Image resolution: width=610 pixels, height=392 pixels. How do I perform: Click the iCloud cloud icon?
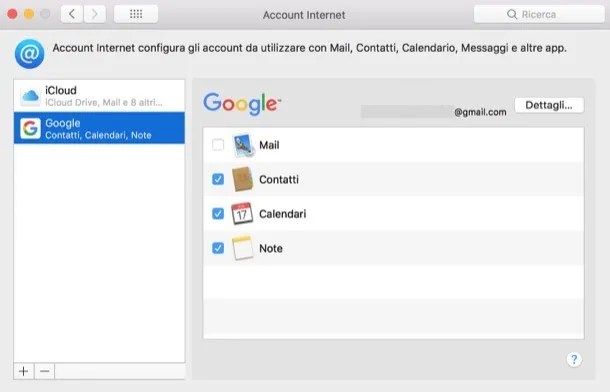(30, 96)
